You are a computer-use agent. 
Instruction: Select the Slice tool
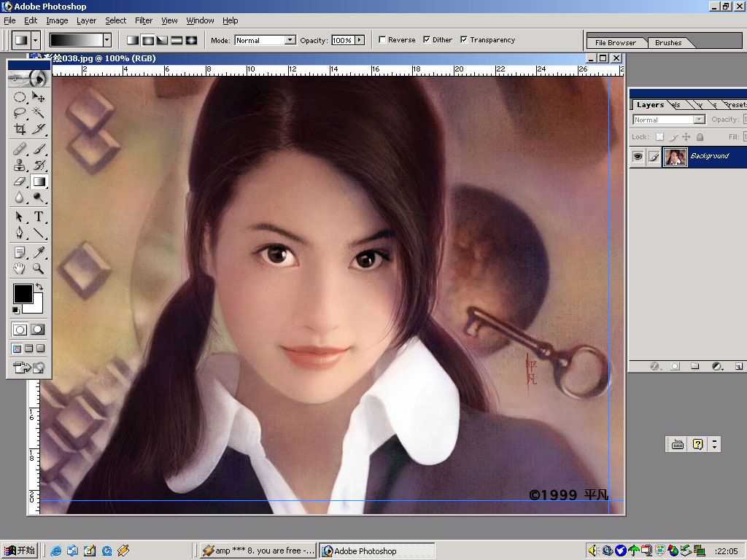[x=39, y=128]
